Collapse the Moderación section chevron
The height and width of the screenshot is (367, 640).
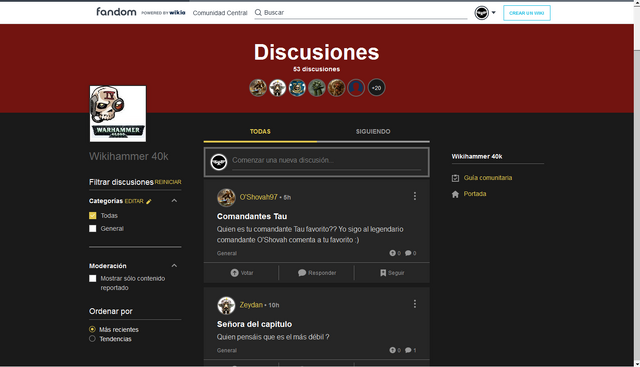tap(174, 266)
